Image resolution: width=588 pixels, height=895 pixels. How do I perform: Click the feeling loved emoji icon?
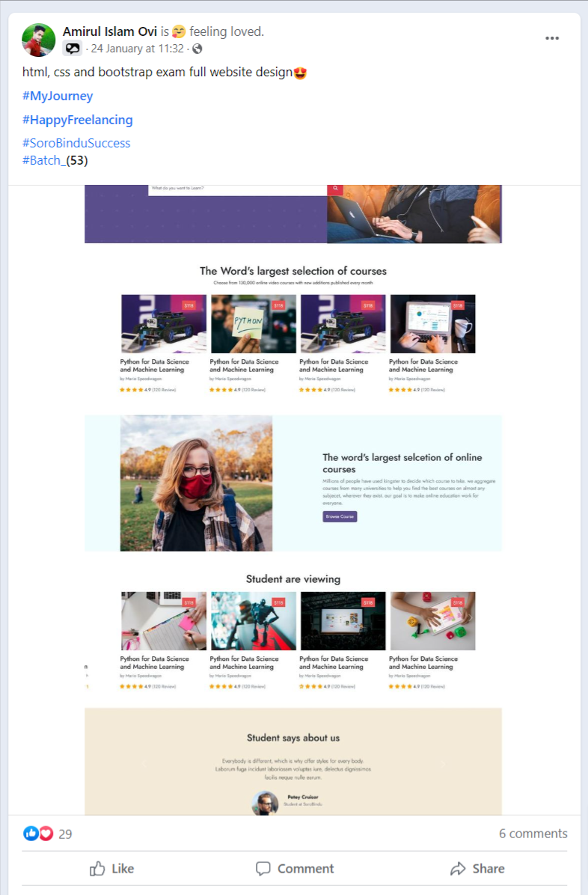[179, 31]
